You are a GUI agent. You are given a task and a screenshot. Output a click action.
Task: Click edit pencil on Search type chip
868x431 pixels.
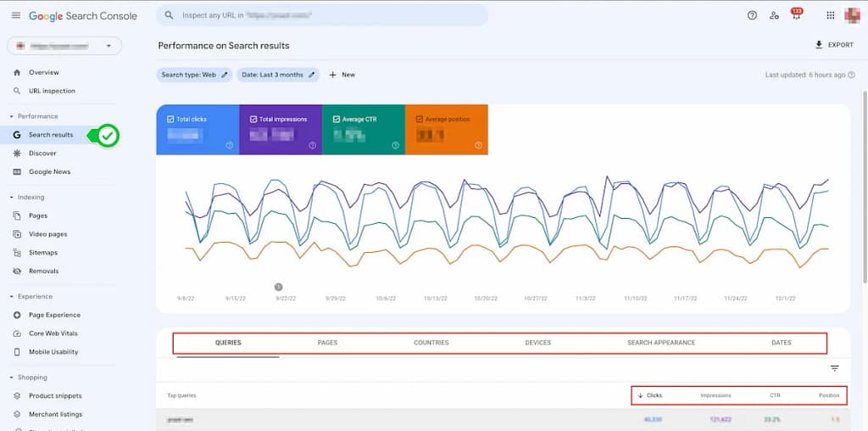click(x=225, y=75)
